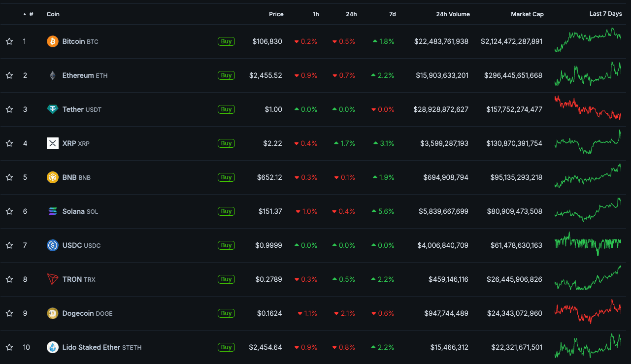Click the Solana coin logo
This screenshot has height=364, width=631.
click(53, 211)
